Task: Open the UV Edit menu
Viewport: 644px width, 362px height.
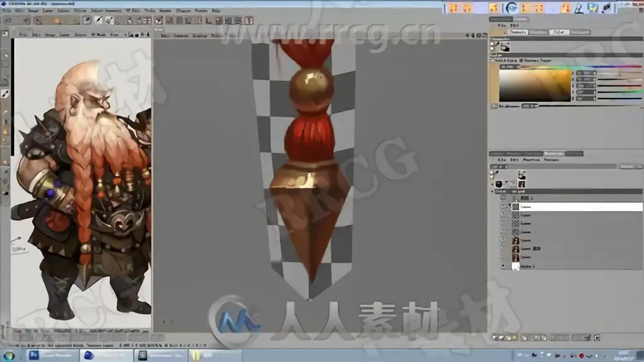Action: (x=133, y=11)
